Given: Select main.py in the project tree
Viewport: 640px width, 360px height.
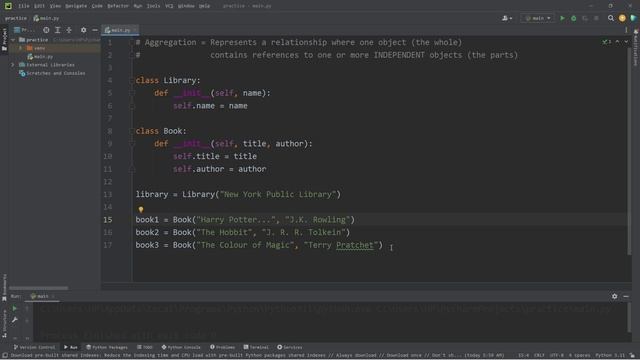Looking at the screenshot, I should [x=40, y=57].
